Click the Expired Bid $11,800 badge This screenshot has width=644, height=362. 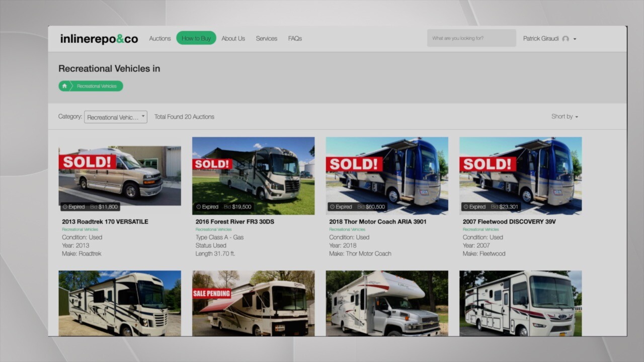coord(90,207)
